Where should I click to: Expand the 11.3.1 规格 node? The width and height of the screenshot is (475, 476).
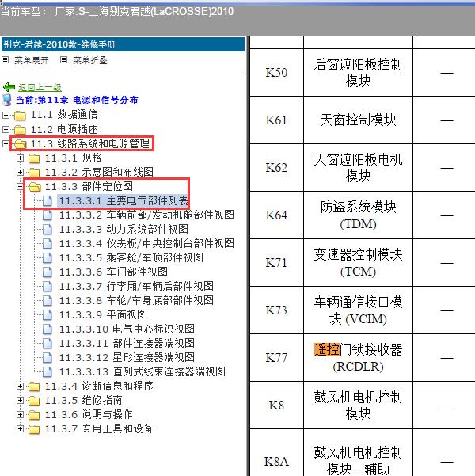(20, 158)
